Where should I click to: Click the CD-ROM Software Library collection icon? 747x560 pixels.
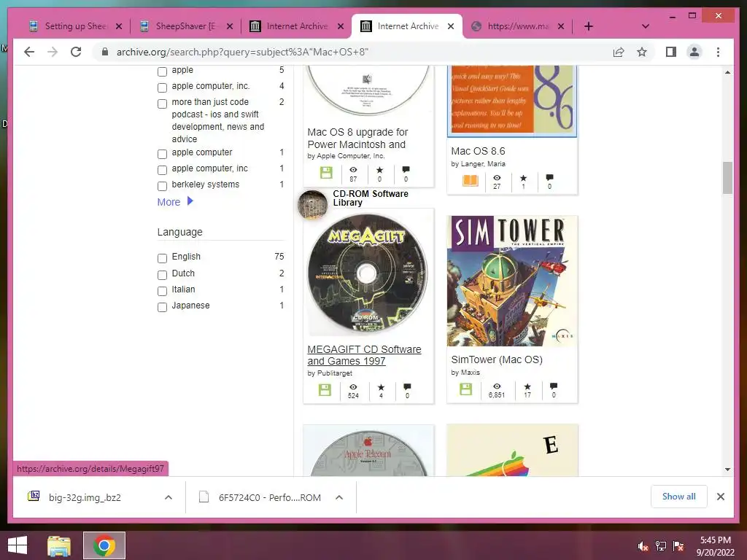[312, 205]
